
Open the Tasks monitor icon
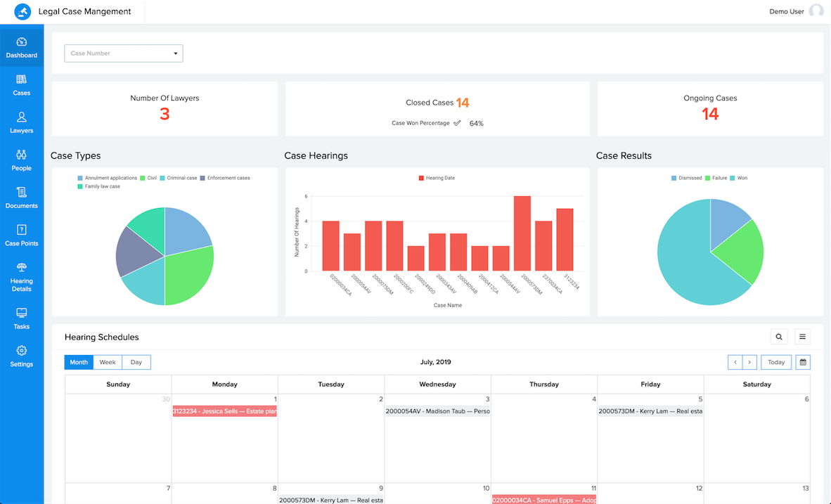pyautogui.click(x=22, y=313)
